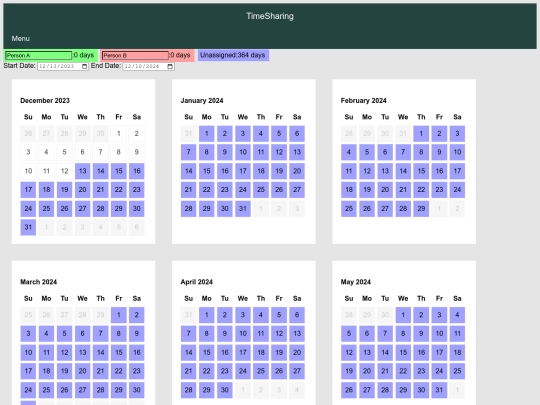540x405 pixels.
Task: Select the green Person A swatch
Action: click(51, 55)
